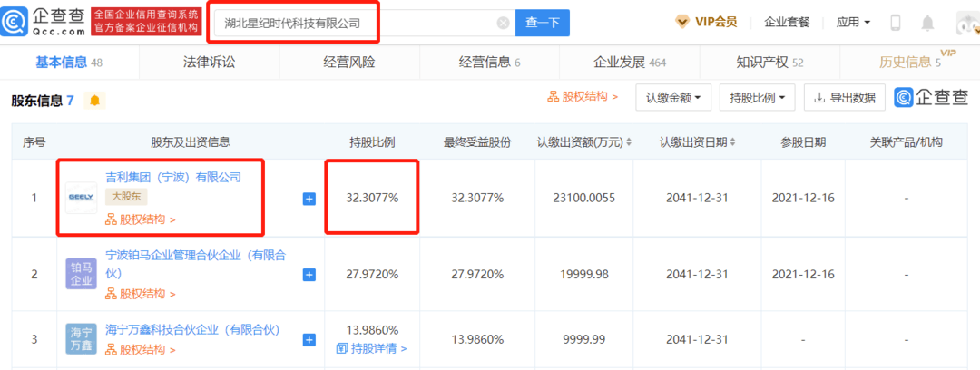The height and width of the screenshot is (370, 980).
Task: Switch to the 法律诉讼 tab
Action: [x=210, y=62]
